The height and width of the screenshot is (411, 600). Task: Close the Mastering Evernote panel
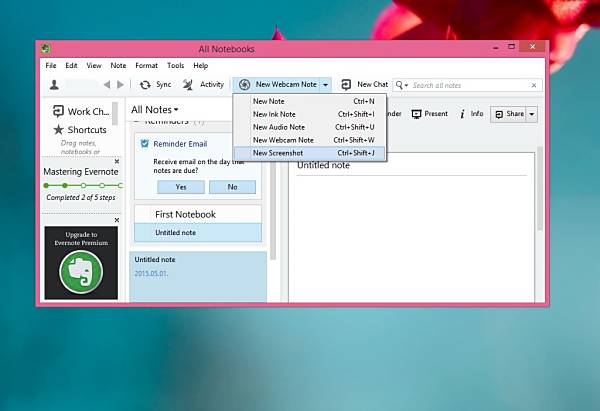[117, 161]
